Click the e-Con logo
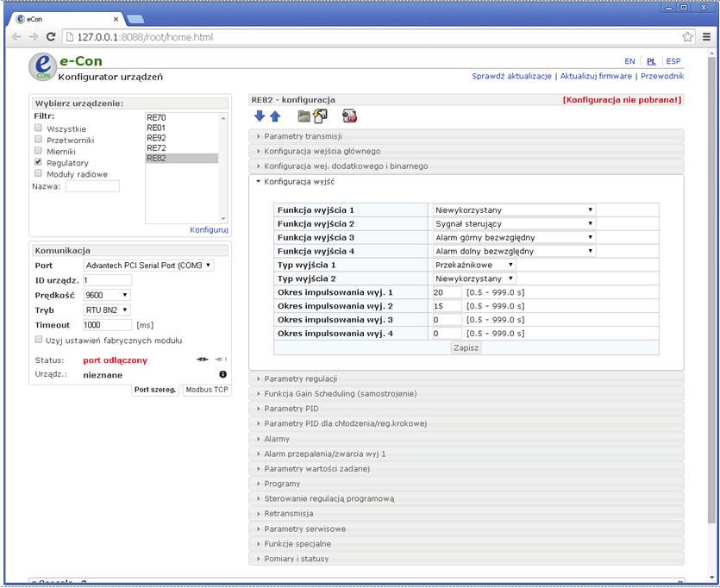The height and width of the screenshot is (588, 720). [x=43, y=67]
